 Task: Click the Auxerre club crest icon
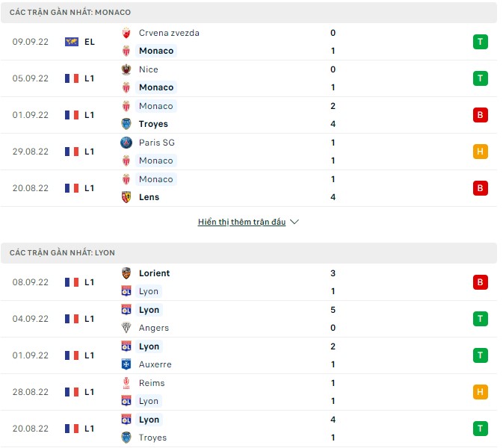(x=126, y=364)
